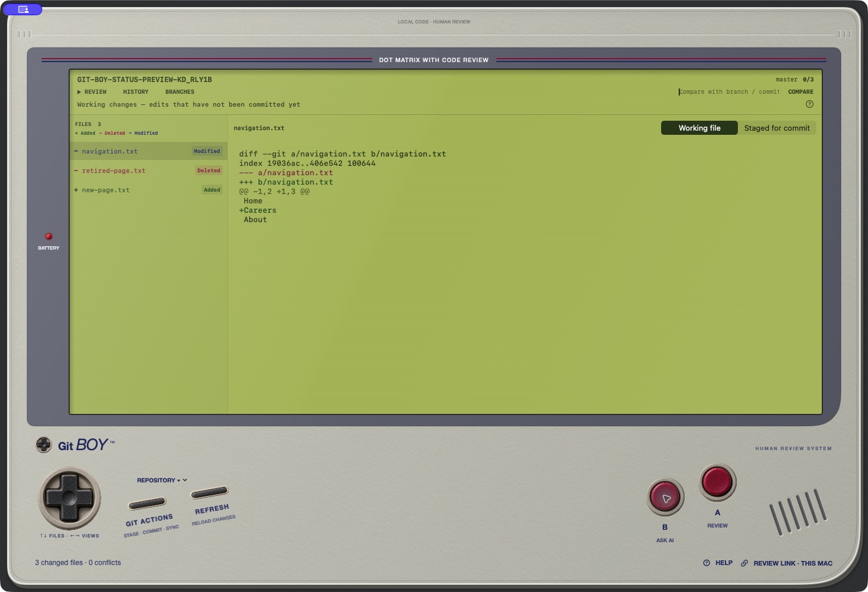Click the master branch label
Image resolution: width=868 pixels, height=592 pixels.
coord(787,80)
